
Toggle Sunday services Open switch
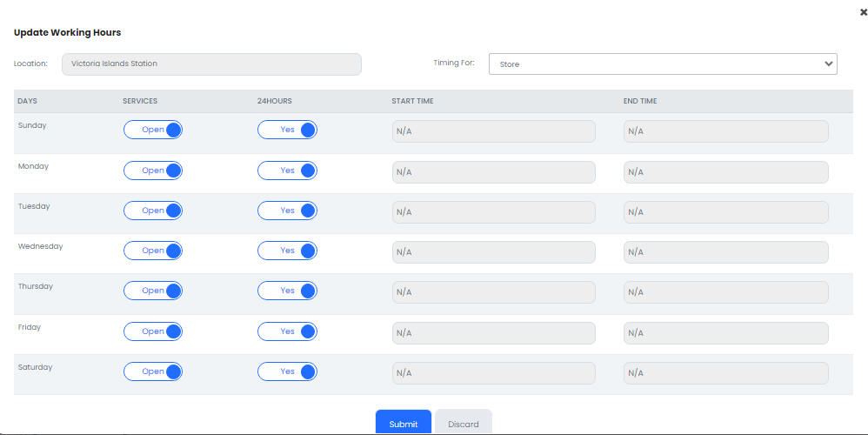click(x=153, y=130)
